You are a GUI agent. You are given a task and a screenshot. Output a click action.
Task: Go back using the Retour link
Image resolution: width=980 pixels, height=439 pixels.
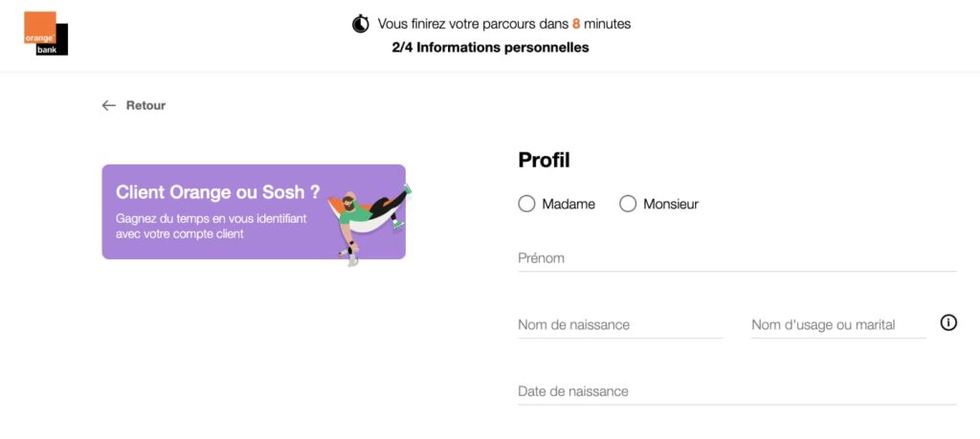[145, 105]
